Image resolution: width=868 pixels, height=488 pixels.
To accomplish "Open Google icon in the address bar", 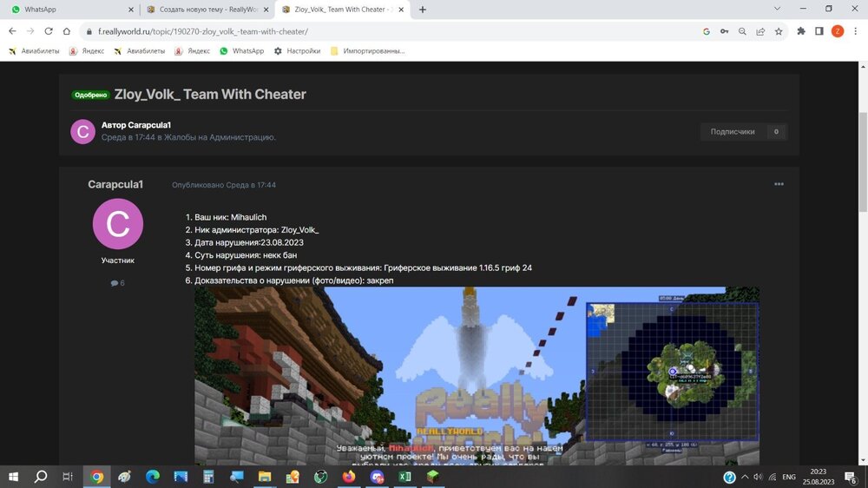I will [707, 31].
